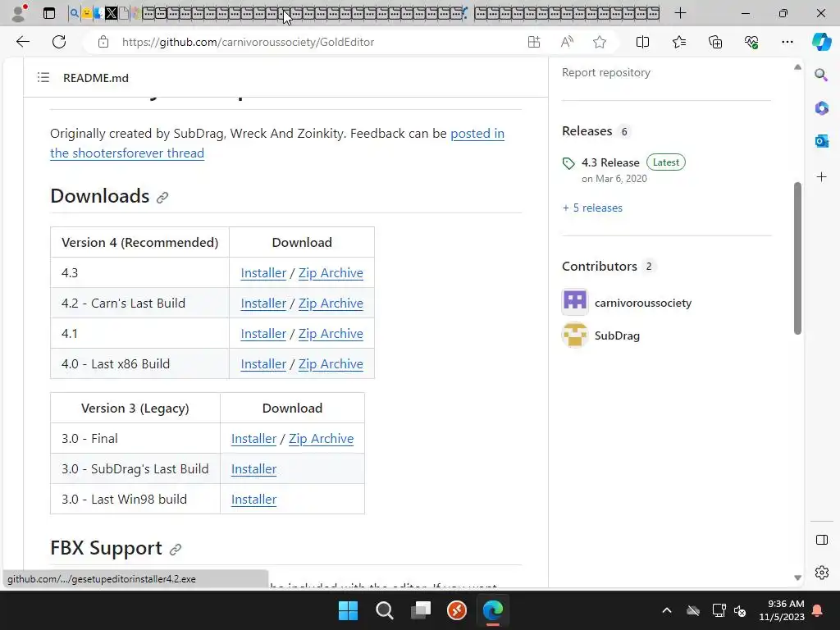840x630 pixels.
Task: Download 3.0 Last Win98 build Installer
Action: coord(254,500)
